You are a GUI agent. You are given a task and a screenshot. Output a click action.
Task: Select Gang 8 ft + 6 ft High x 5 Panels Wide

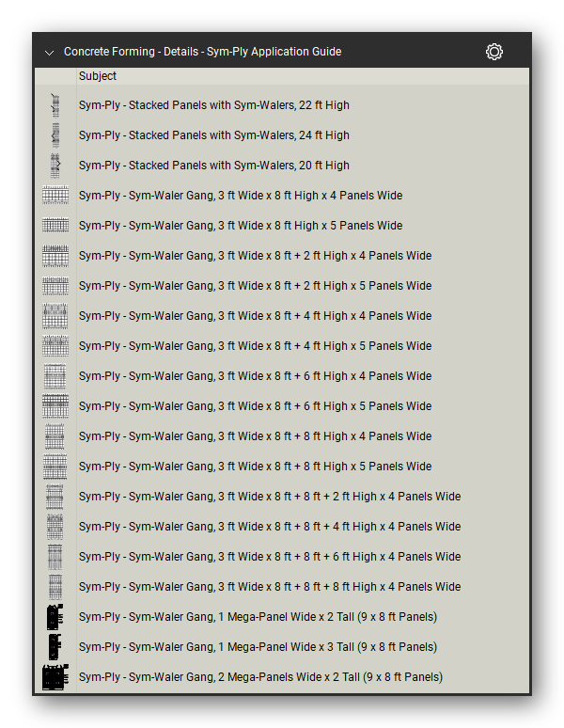pyautogui.click(x=255, y=406)
